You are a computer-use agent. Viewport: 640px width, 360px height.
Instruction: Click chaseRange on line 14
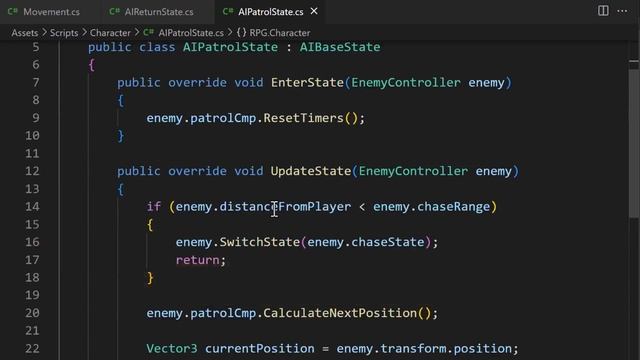point(453,207)
